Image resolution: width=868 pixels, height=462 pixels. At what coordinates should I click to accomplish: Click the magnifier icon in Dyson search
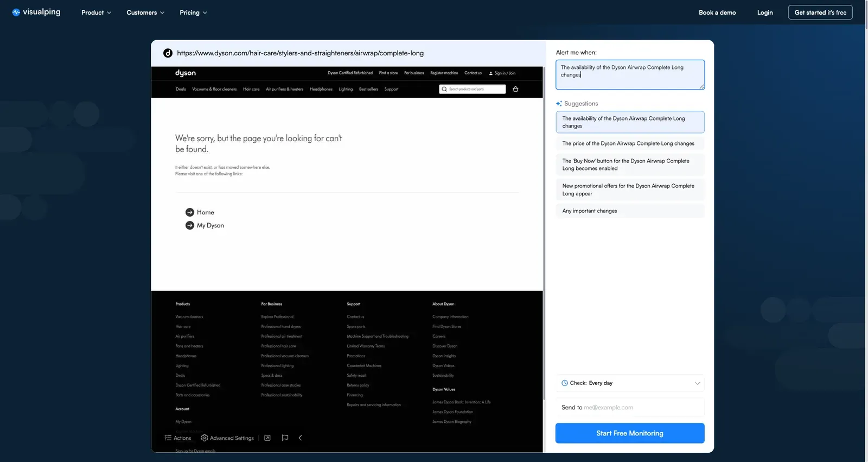(444, 89)
